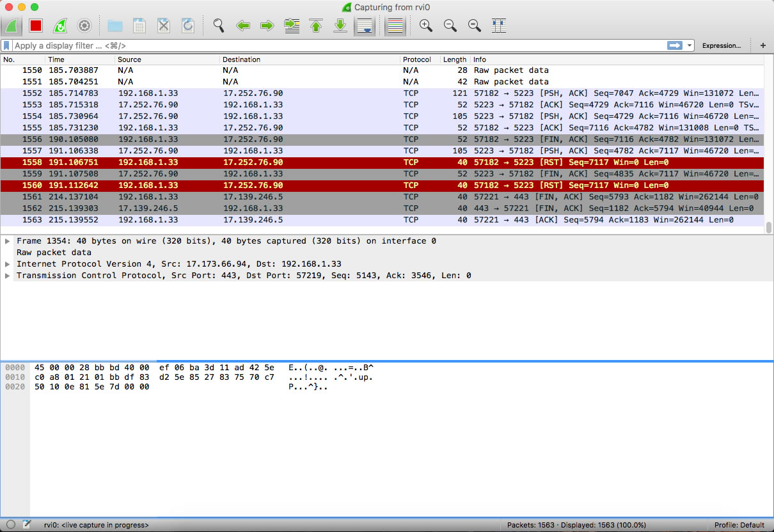Expand Transmission Control Protocol details
774x532 pixels.
click(x=8, y=276)
